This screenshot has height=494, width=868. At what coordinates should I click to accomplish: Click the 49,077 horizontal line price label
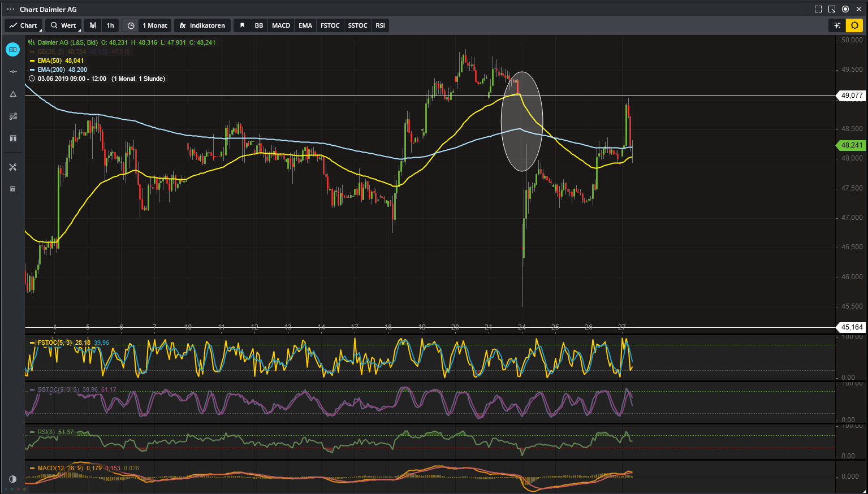coord(852,96)
